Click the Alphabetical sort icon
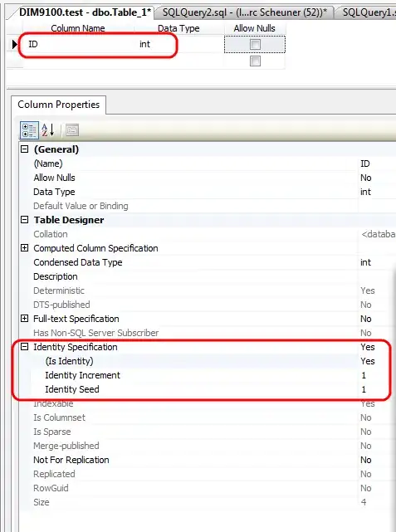The width and height of the screenshot is (396, 532). tap(48, 130)
